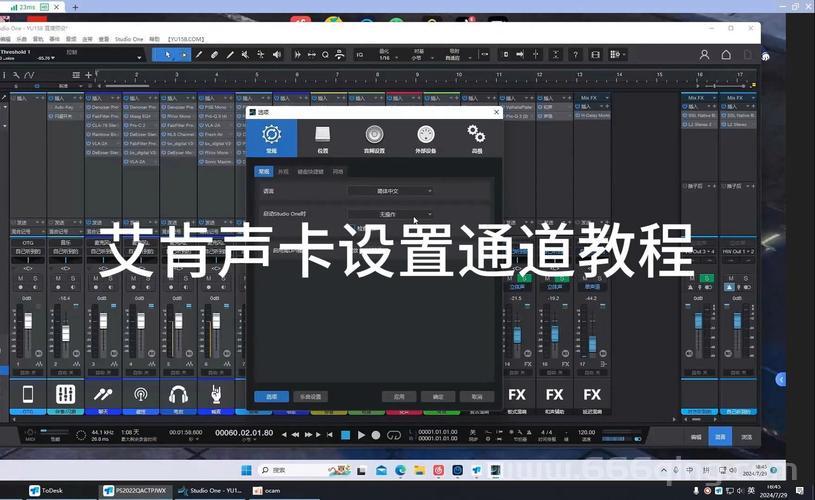Select the Arrow tool in toolbar
The image size is (815, 500).
pos(167,55)
